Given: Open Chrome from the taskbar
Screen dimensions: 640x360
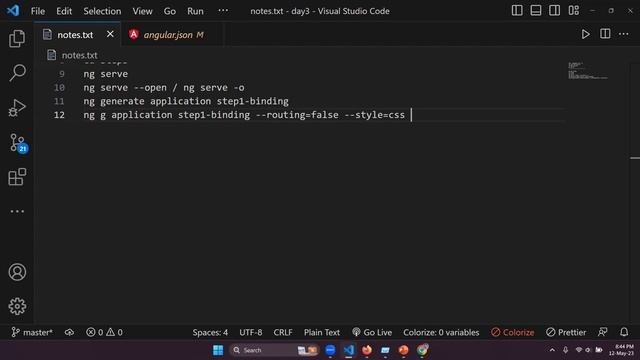Looking at the screenshot, I should click(x=422, y=350).
